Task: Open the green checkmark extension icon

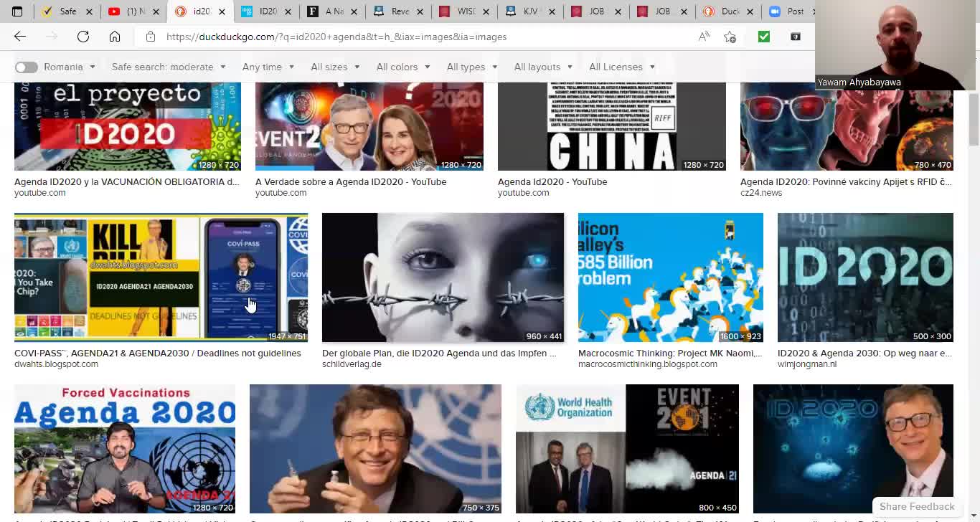Action: [764, 37]
